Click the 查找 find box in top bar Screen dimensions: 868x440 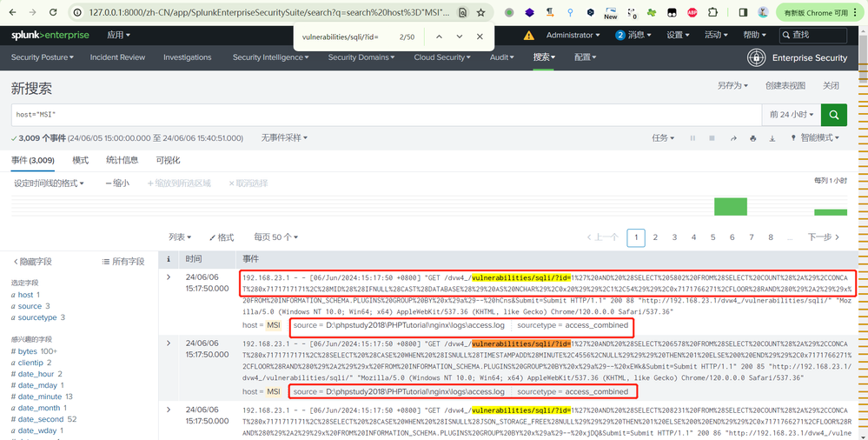pos(813,35)
